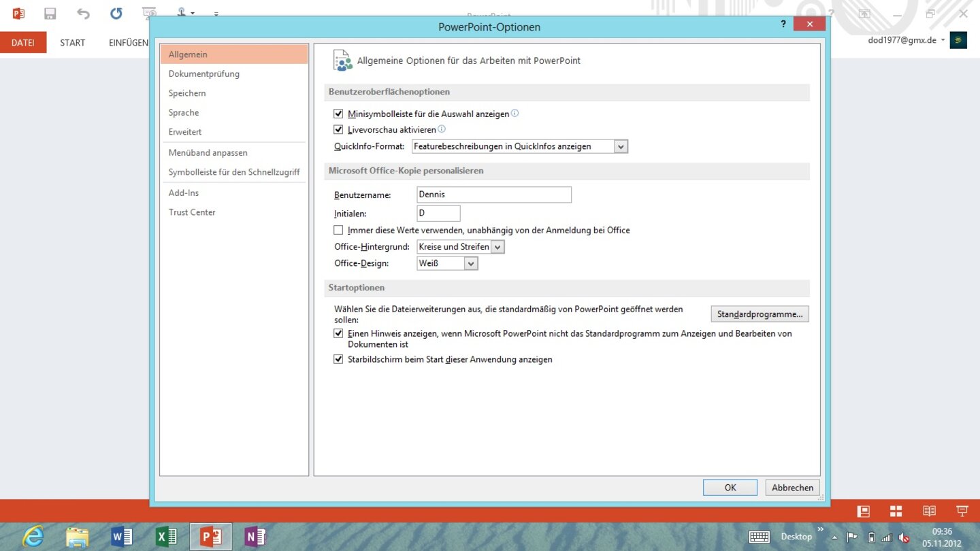Click the Desktop toolbar label in taskbar
980x551 pixels.
[x=796, y=537]
